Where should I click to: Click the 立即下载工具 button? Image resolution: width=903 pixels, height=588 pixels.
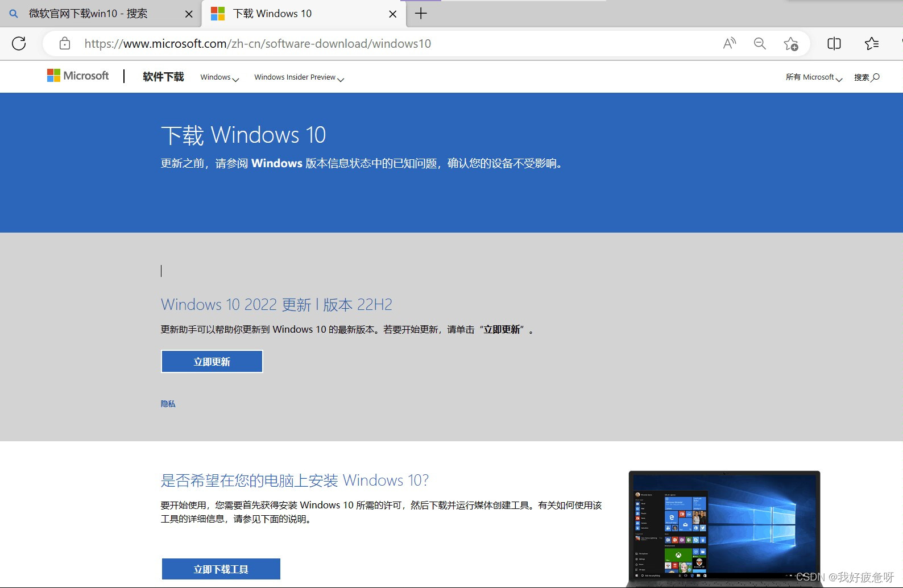[221, 569]
